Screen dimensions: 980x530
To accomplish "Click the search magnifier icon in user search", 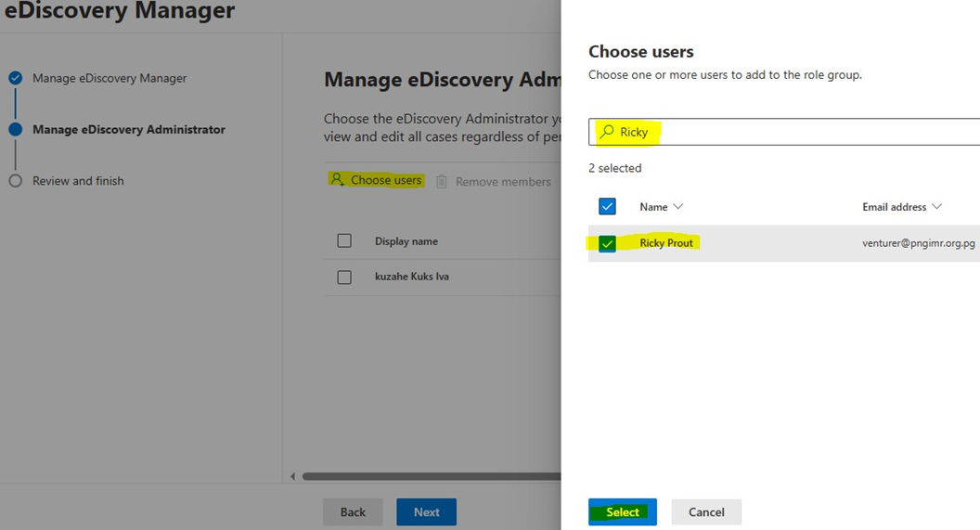I will click(x=607, y=132).
